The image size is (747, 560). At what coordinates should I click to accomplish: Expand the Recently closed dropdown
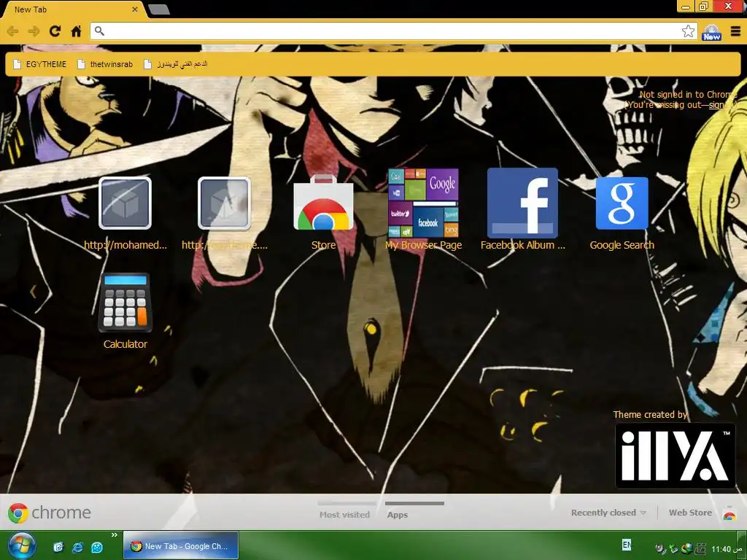coord(608,513)
